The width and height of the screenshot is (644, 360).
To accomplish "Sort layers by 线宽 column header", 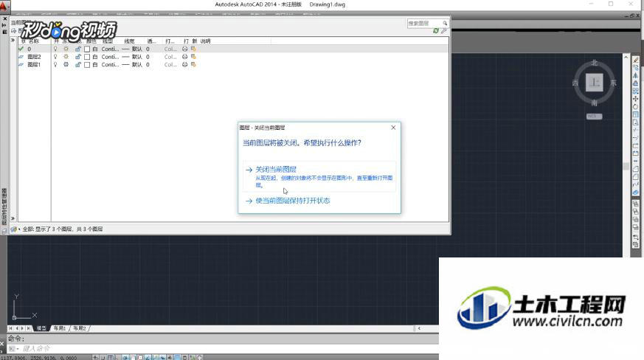I will tap(129, 41).
